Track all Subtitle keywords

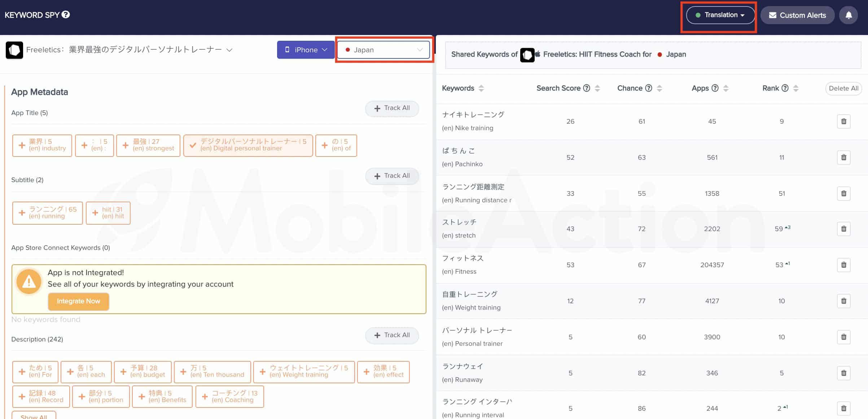click(392, 176)
